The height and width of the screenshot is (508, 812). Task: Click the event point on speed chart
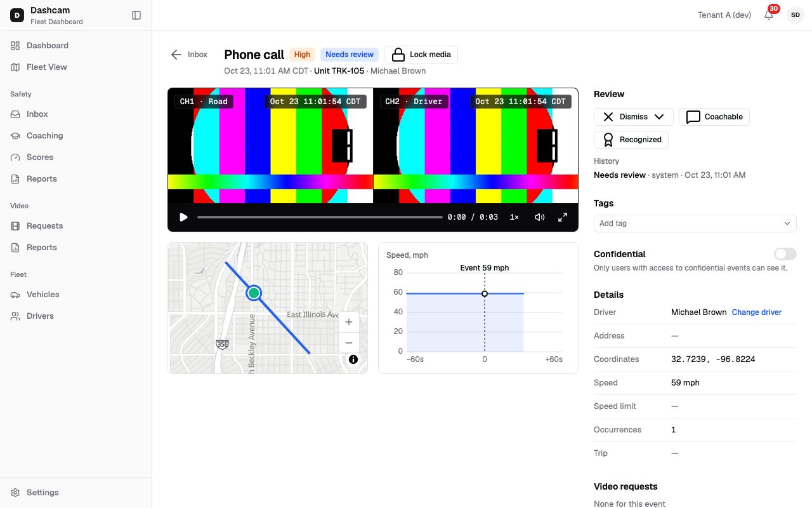(485, 294)
